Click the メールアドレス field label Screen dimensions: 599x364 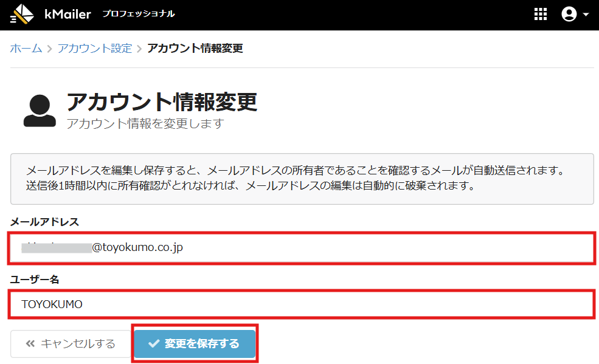[x=44, y=222]
